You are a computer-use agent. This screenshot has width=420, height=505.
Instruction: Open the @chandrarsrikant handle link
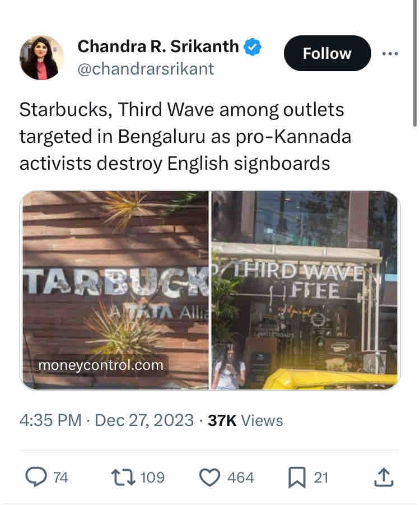(x=146, y=69)
